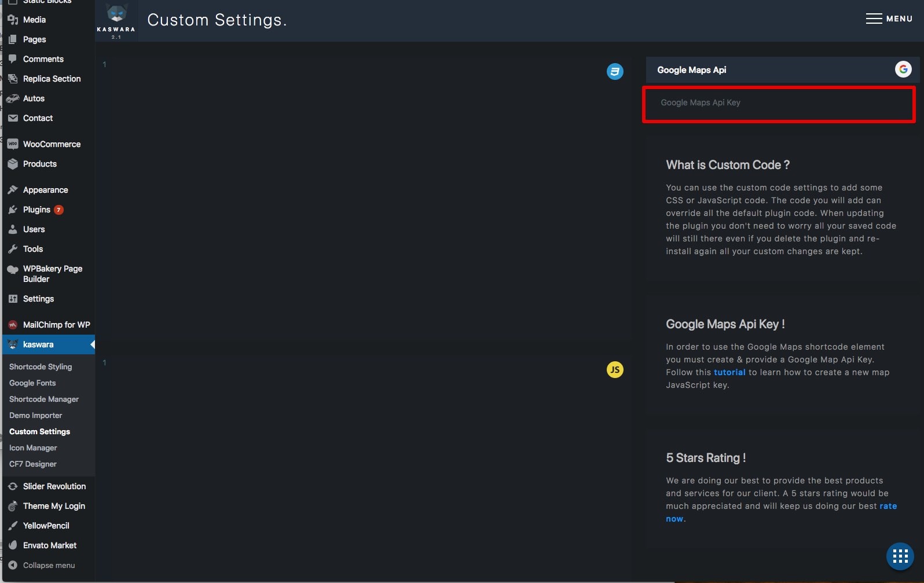Open the Contact menu item
The image size is (924, 583).
pyautogui.click(x=49, y=118)
